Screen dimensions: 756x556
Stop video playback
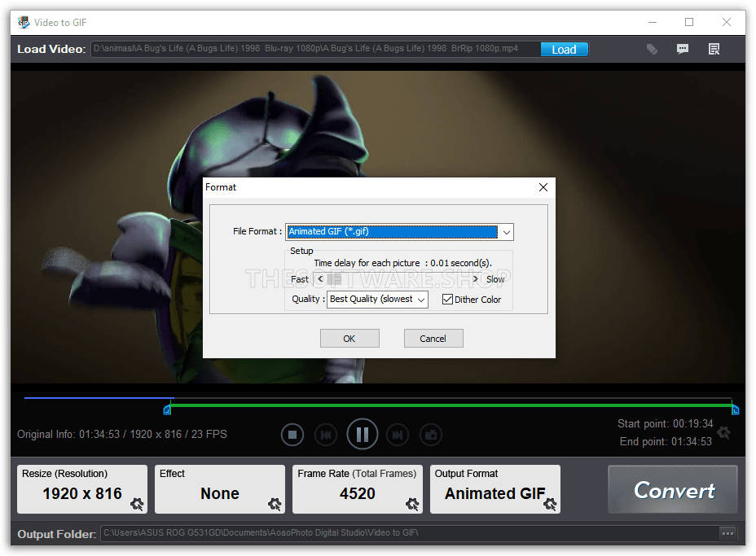(x=292, y=435)
